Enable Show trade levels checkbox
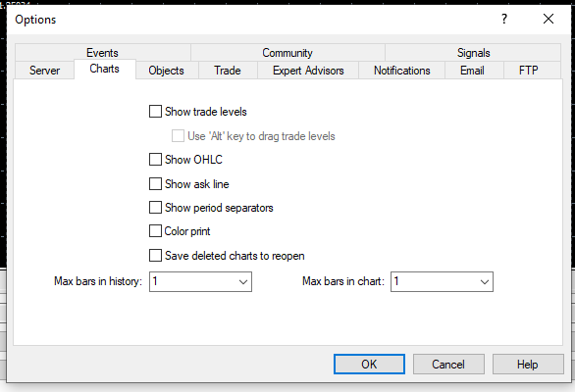The image size is (575, 392). click(155, 112)
